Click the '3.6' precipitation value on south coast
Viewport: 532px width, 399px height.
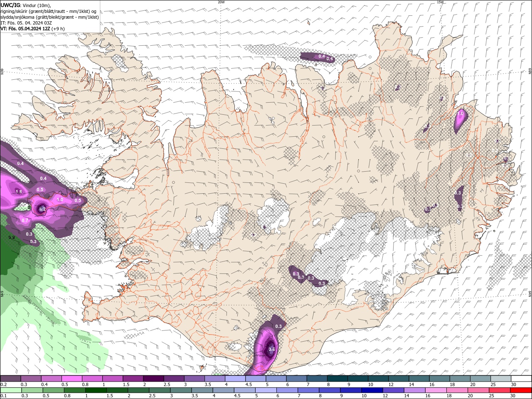point(272,350)
